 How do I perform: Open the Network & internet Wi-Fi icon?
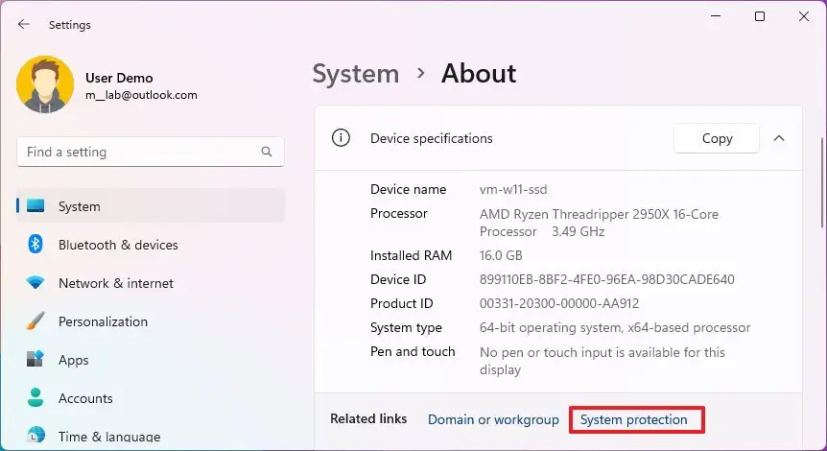tap(35, 283)
